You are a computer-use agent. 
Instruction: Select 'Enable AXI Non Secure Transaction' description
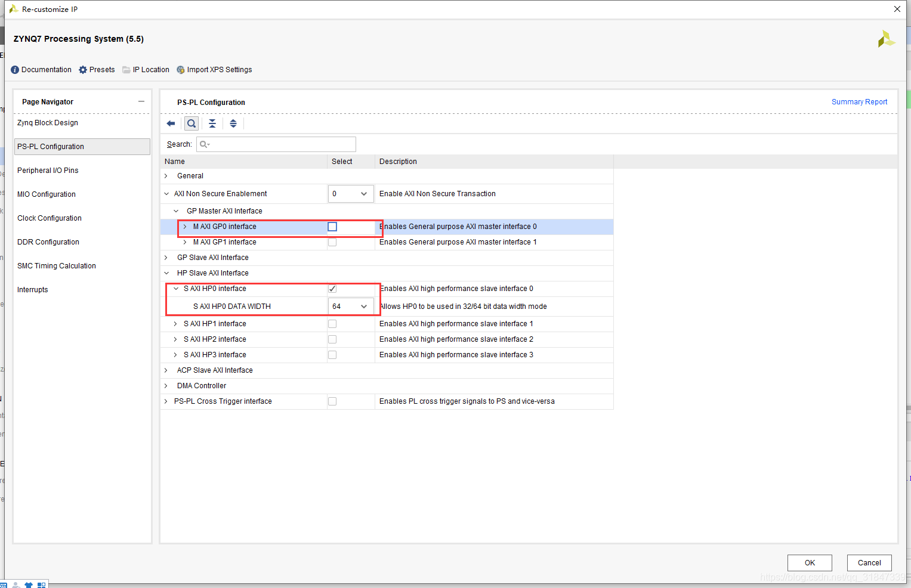coord(437,194)
